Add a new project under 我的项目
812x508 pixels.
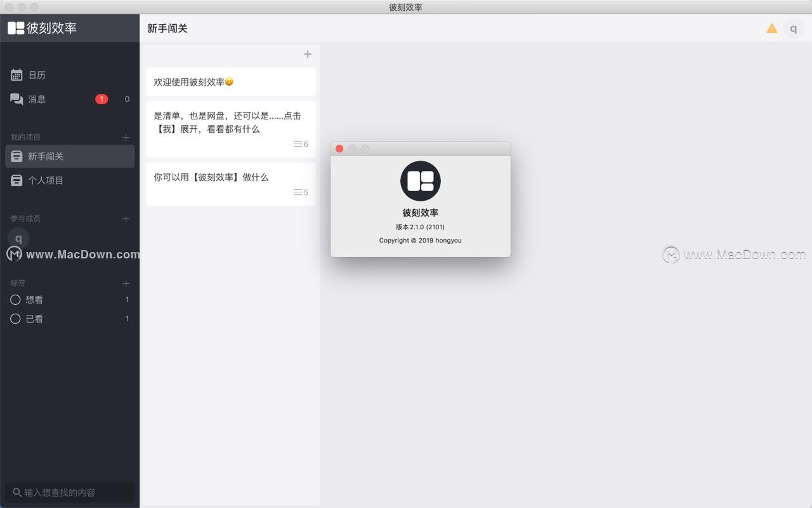click(x=126, y=137)
